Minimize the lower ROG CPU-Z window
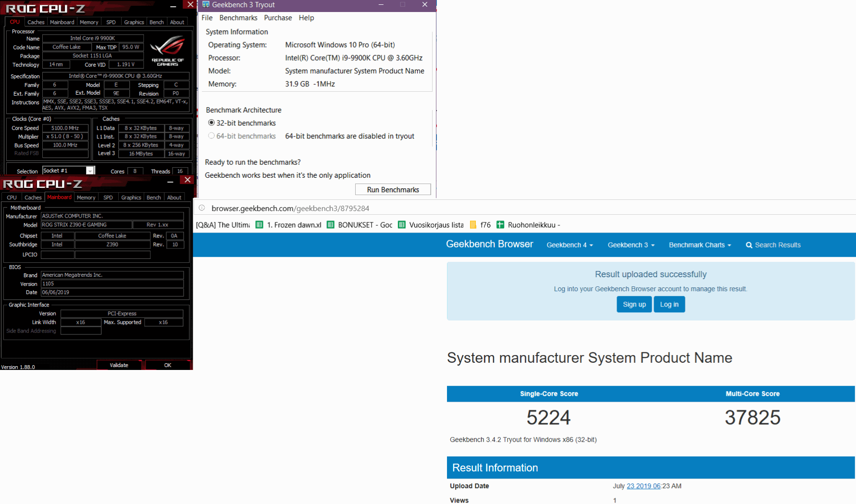856x504 pixels. pos(170,182)
